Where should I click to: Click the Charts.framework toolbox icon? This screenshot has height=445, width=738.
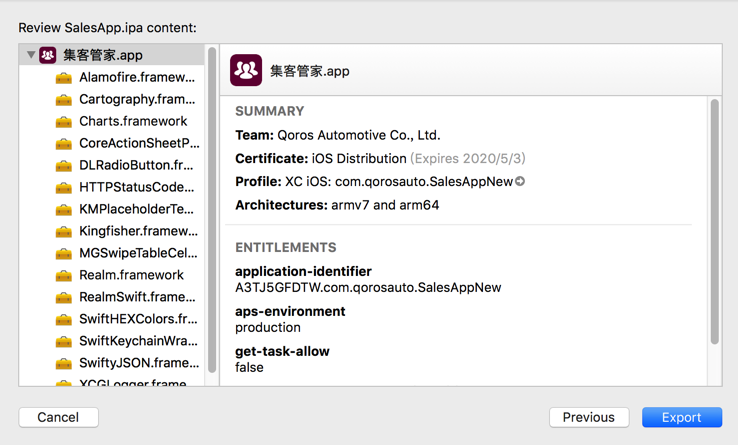[64, 122]
